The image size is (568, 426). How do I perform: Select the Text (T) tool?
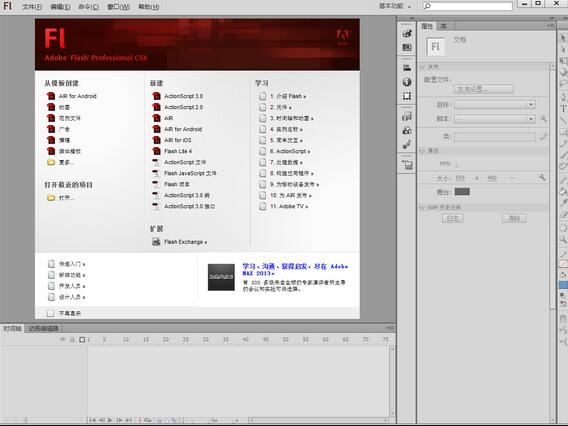click(563, 108)
